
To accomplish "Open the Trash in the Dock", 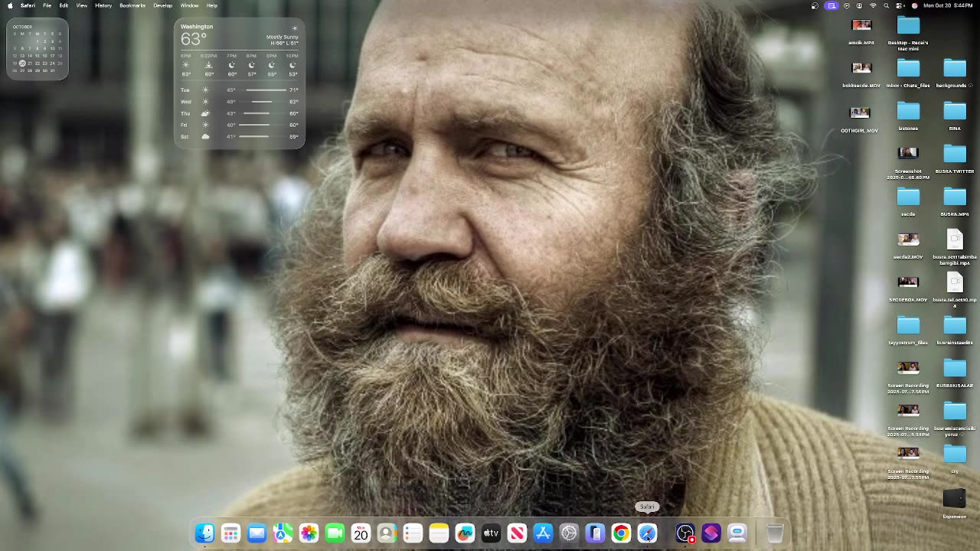I will tap(775, 533).
